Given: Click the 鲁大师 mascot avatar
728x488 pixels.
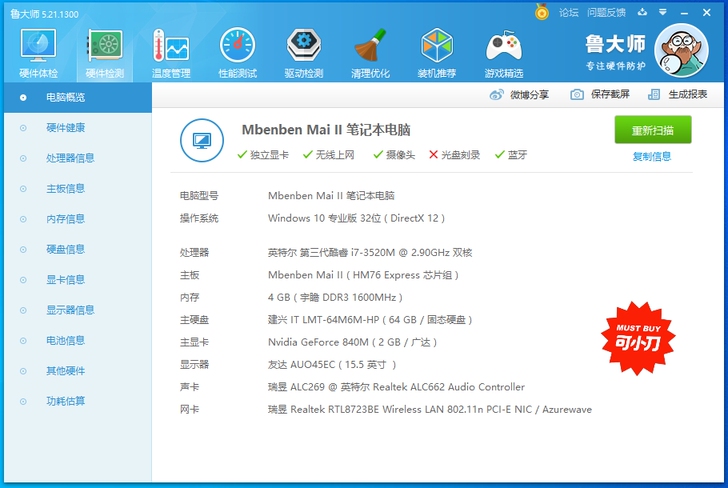Looking at the screenshot, I should click(x=681, y=51).
